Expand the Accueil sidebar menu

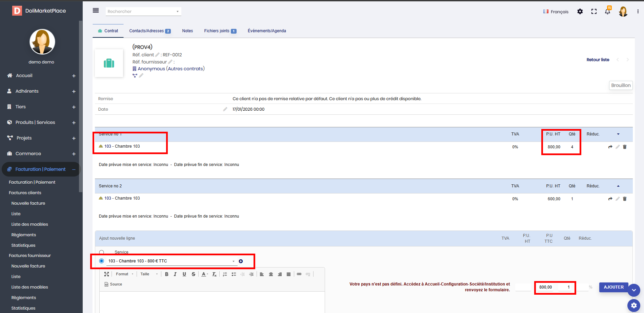click(74, 76)
